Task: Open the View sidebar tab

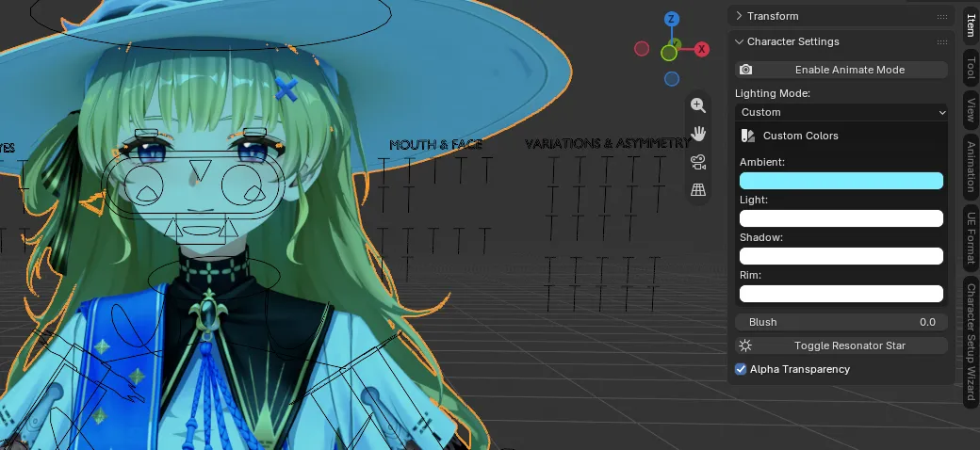Action: click(x=971, y=109)
